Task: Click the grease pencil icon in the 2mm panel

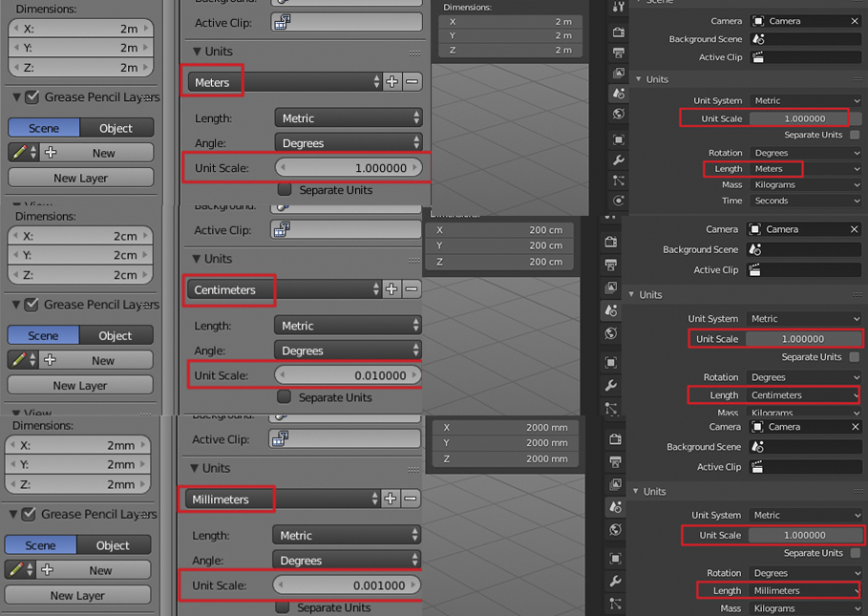Action: (16, 569)
